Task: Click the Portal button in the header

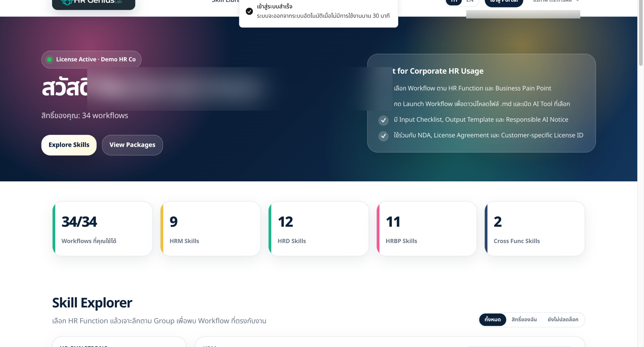Action: click(504, 2)
